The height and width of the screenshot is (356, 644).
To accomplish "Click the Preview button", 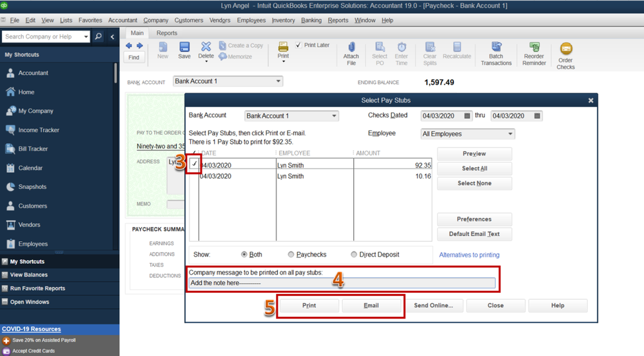I will 474,153.
